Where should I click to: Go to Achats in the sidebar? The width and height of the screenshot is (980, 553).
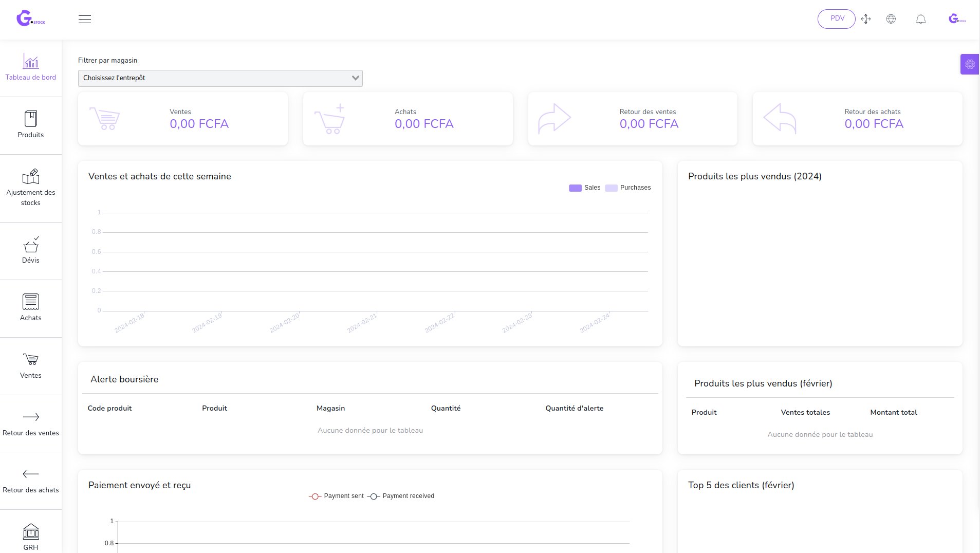point(31,308)
